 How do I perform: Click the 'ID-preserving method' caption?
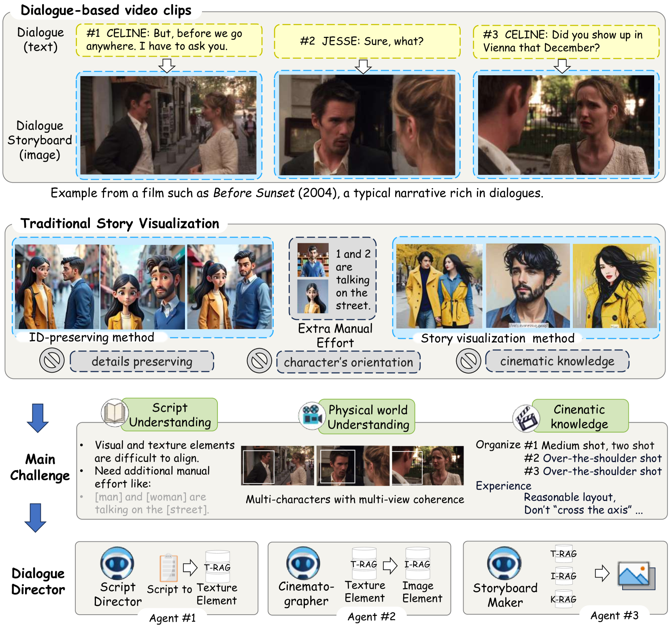91,337
